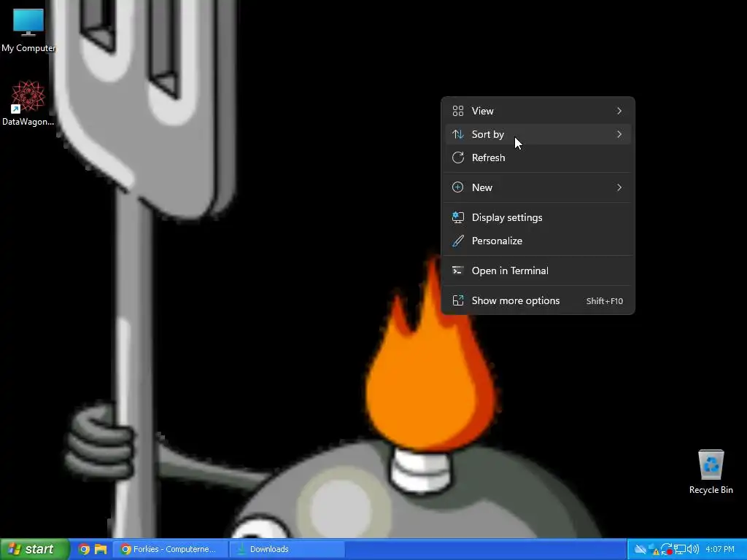
Task: Click the Display settings monitor icon
Action: coord(458,217)
